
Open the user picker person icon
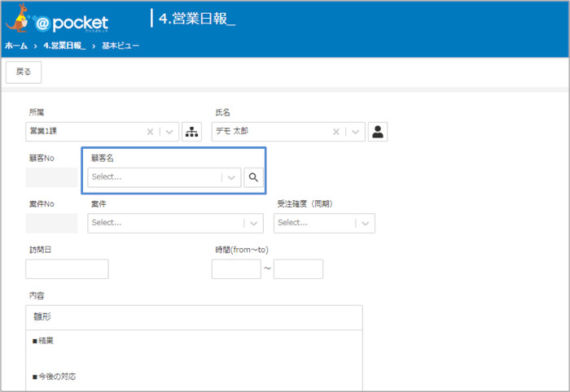pos(378,132)
